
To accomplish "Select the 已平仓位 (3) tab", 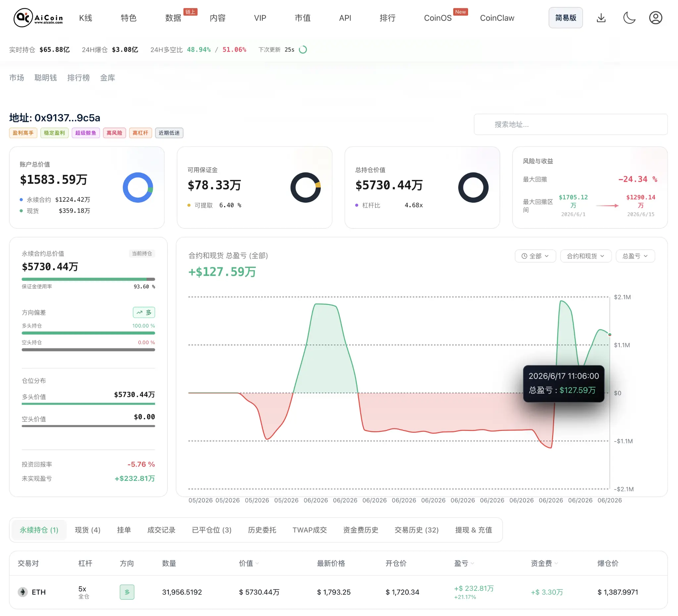I will pyautogui.click(x=212, y=530).
